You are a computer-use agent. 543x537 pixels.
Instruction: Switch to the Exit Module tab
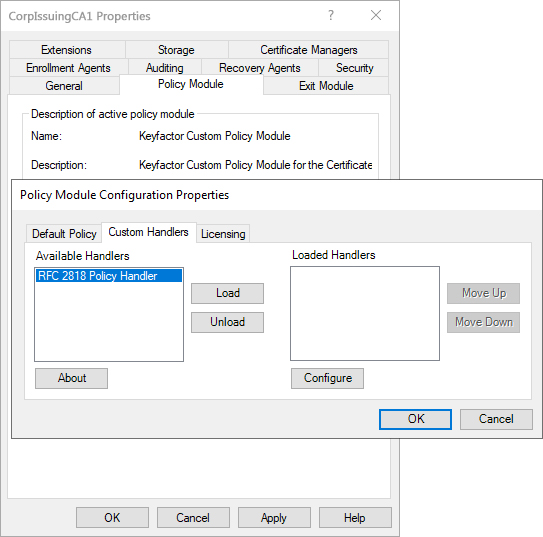tap(326, 86)
